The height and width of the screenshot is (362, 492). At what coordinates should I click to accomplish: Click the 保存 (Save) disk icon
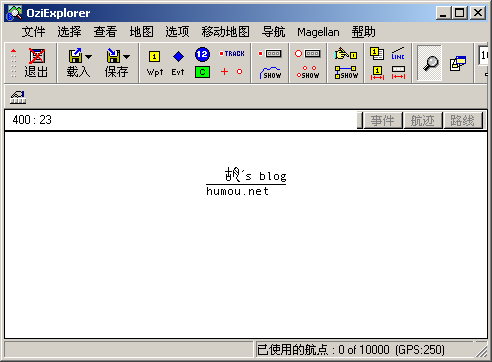113,56
